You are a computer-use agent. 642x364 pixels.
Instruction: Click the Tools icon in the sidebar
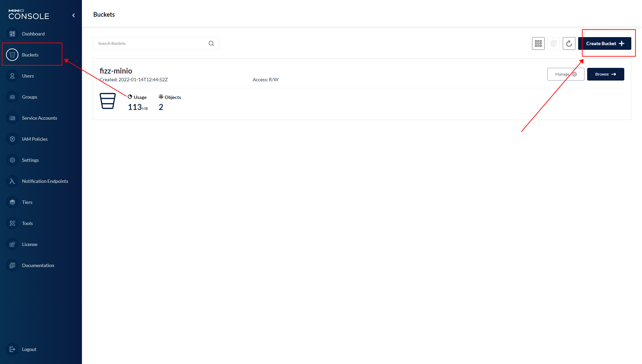click(12, 223)
